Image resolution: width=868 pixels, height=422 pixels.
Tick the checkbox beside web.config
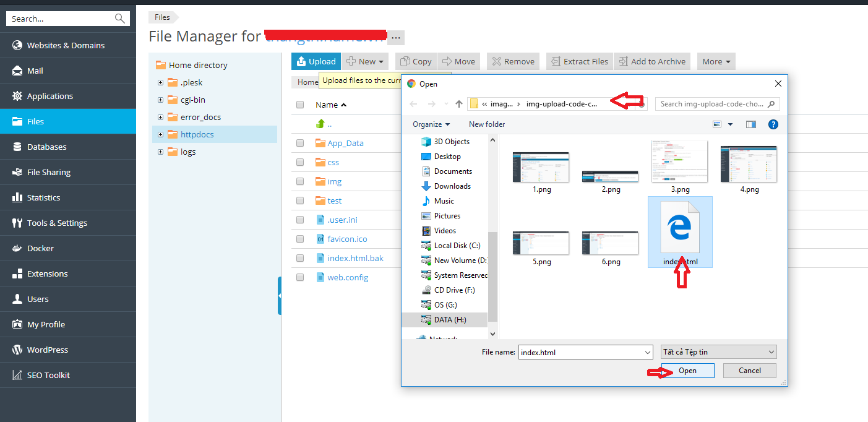pyautogui.click(x=300, y=277)
